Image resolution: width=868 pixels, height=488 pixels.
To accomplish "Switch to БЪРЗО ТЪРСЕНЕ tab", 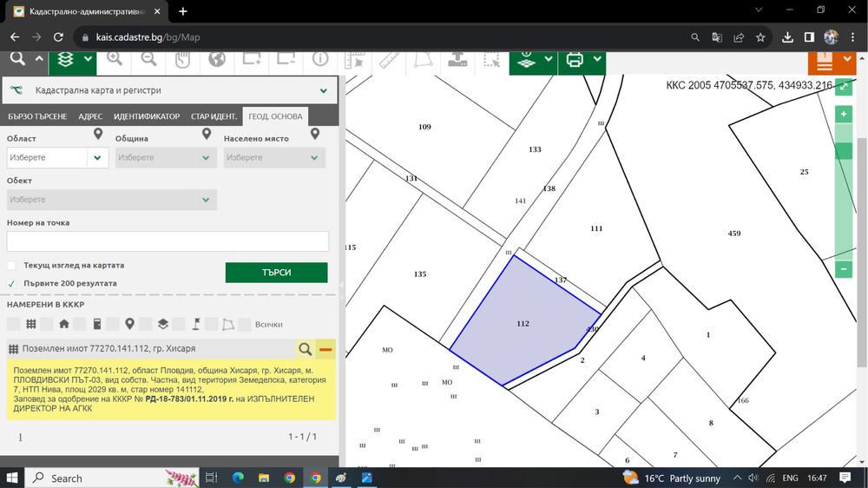I will (37, 116).
